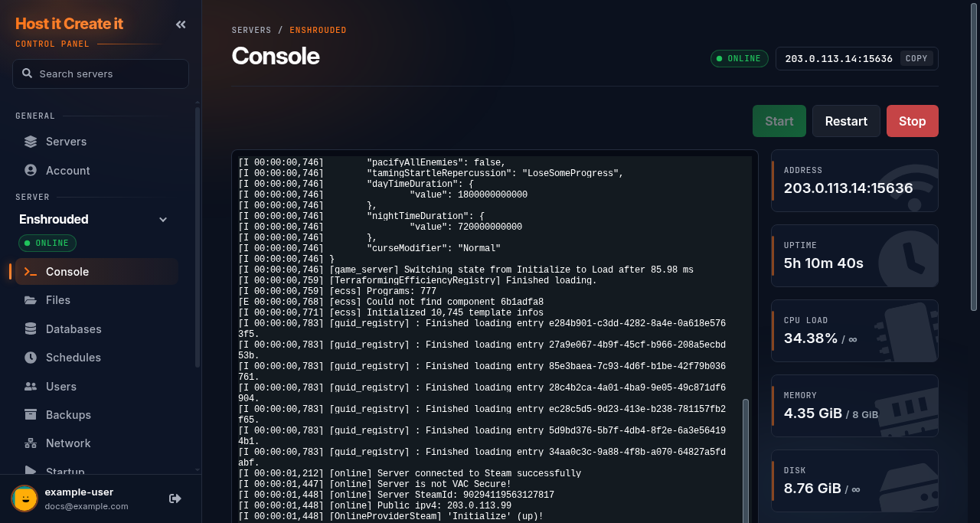This screenshot has height=523, width=980.
Task: Click the 'Public ipv4: 203.0.113.99' line
Action: (374, 505)
